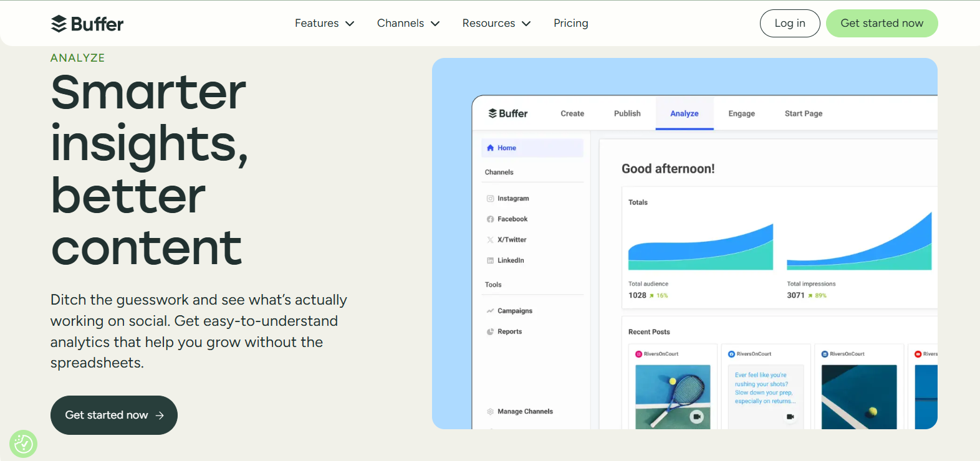Expand the Features dropdown menu
The width and height of the screenshot is (980, 461).
click(x=324, y=24)
